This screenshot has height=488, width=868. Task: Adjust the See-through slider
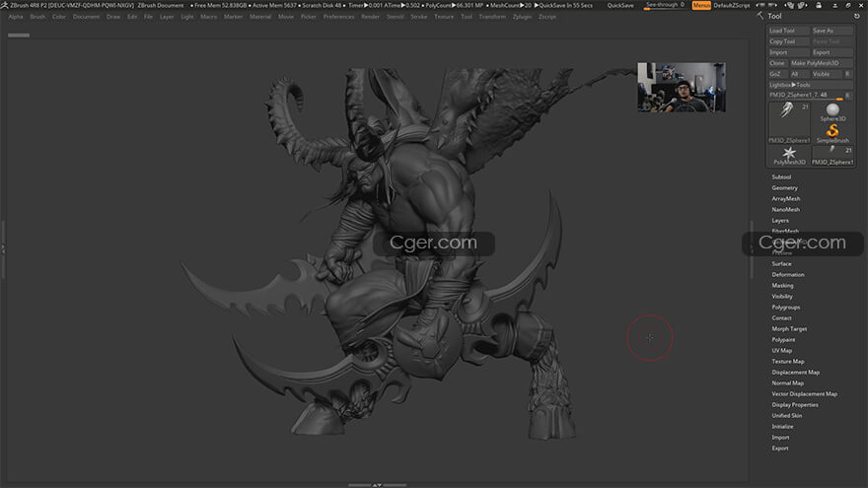(665, 5)
